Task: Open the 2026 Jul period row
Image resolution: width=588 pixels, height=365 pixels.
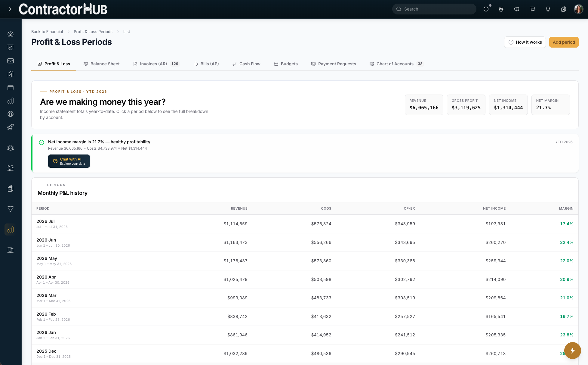Action: pos(305,224)
